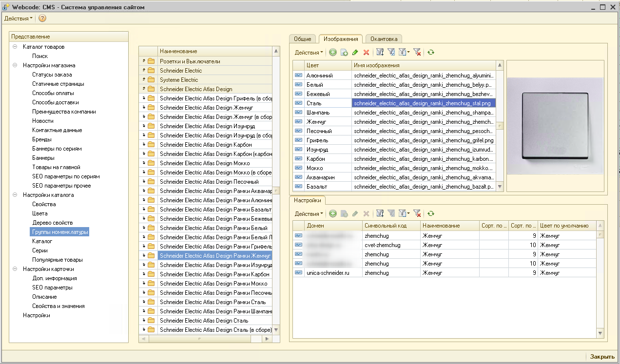
Task: Click the Закрыть button
Action: (602, 357)
